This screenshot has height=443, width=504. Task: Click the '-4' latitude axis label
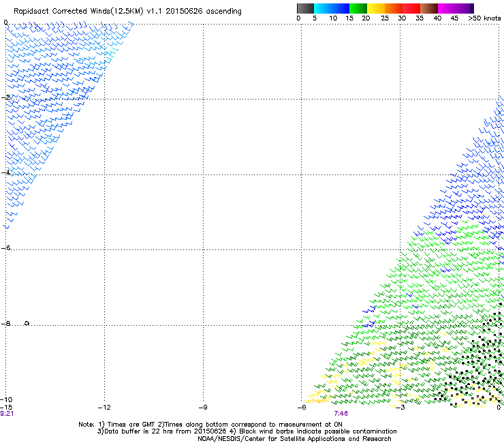(x=5, y=172)
